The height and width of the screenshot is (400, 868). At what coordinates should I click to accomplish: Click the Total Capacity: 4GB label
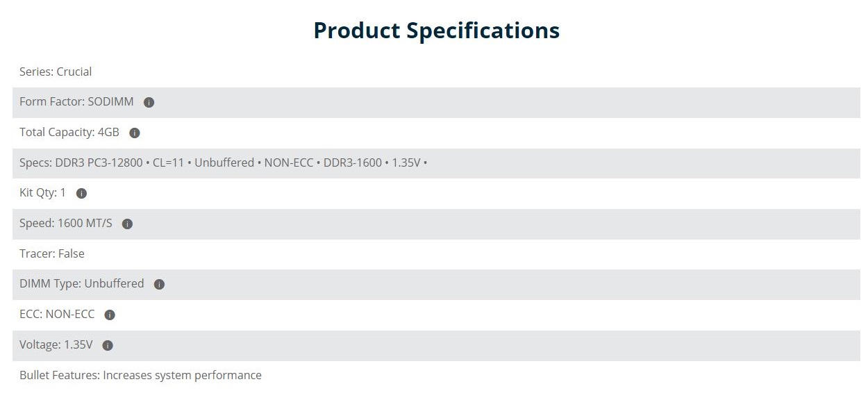pos(69,132)
